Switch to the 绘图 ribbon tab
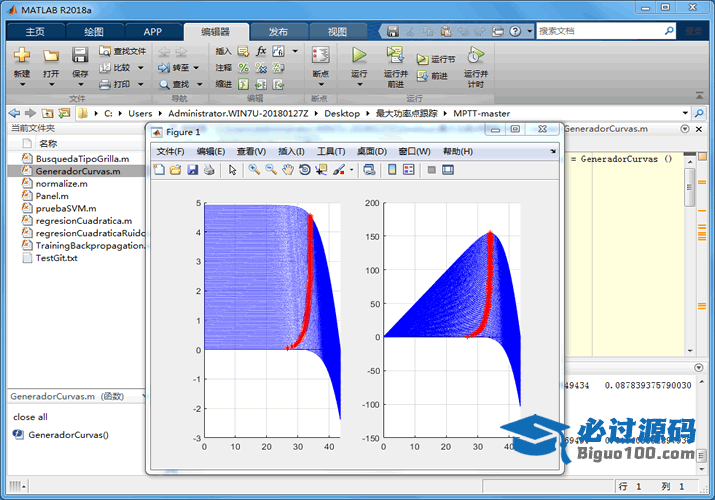The image size is (715, 500). tap(94, 31)
